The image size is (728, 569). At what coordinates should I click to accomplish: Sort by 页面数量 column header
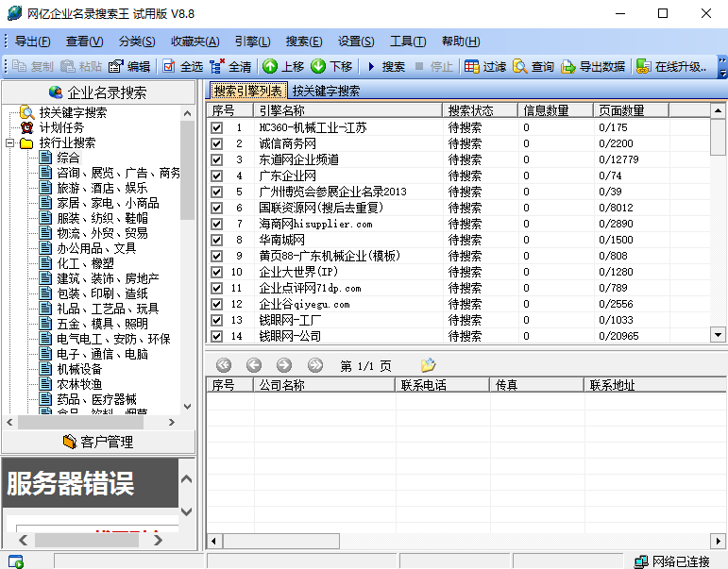[x=631, y=110]
